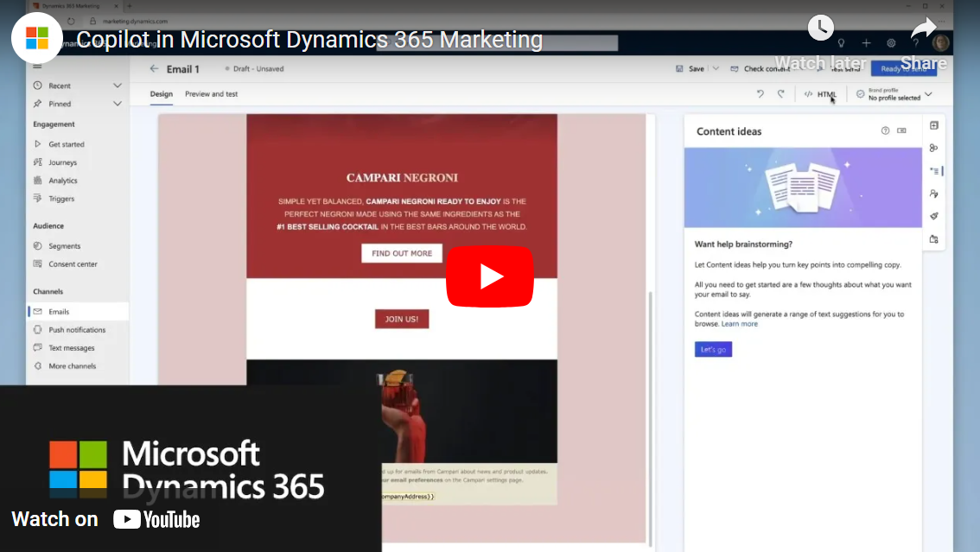Collapse the Recent section in left sidebar

(x=118, y=85)
